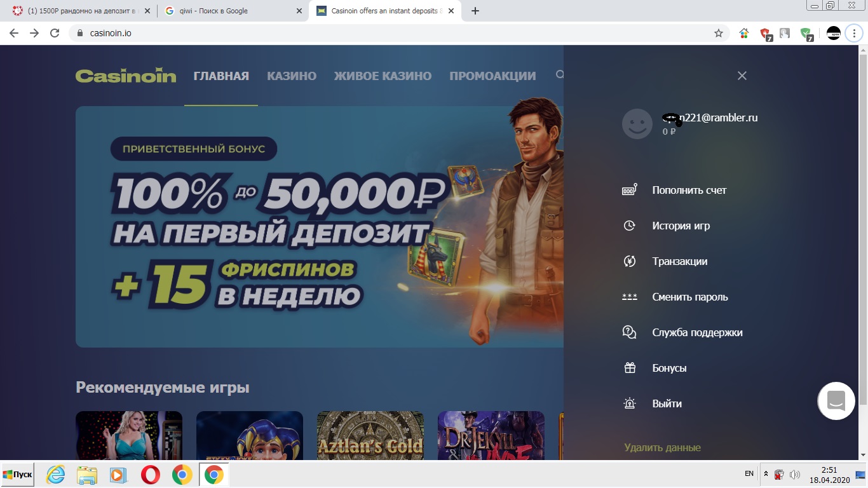868x488 pixels.
Task: Close the Casinoin tab
Action: (x=451, y=11)
